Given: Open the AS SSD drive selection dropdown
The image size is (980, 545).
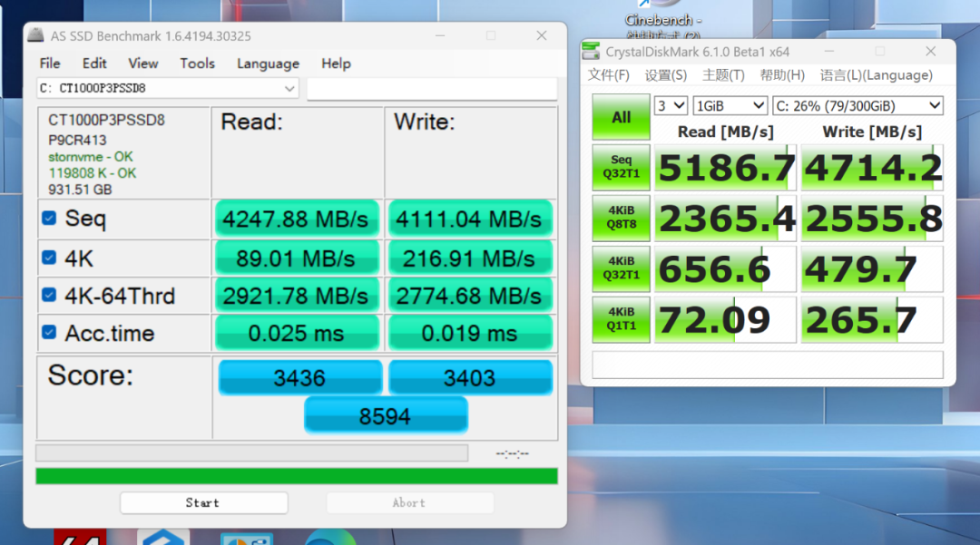Looking at the screenshot, I should pyautogui.click(x=168, y=88).
